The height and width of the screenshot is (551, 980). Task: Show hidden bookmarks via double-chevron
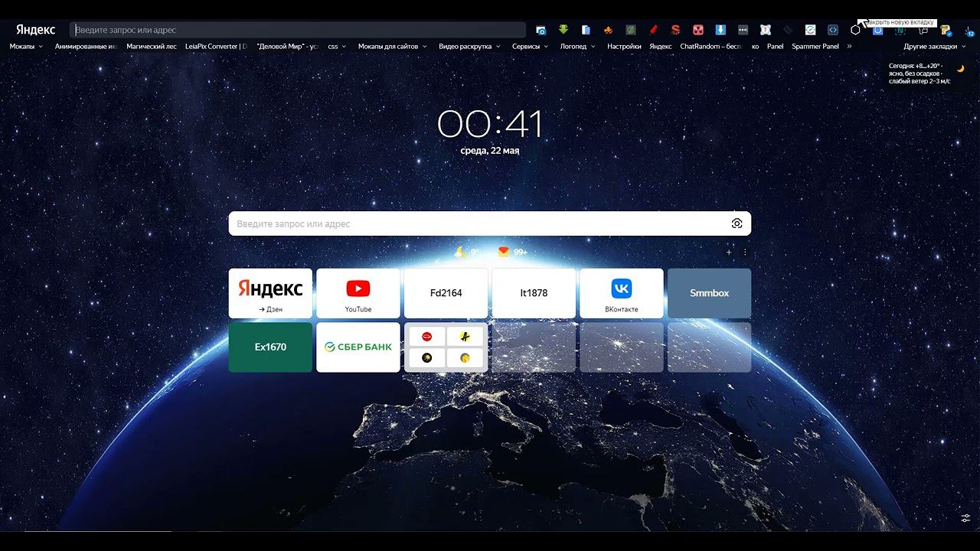[x=849, y=46]
